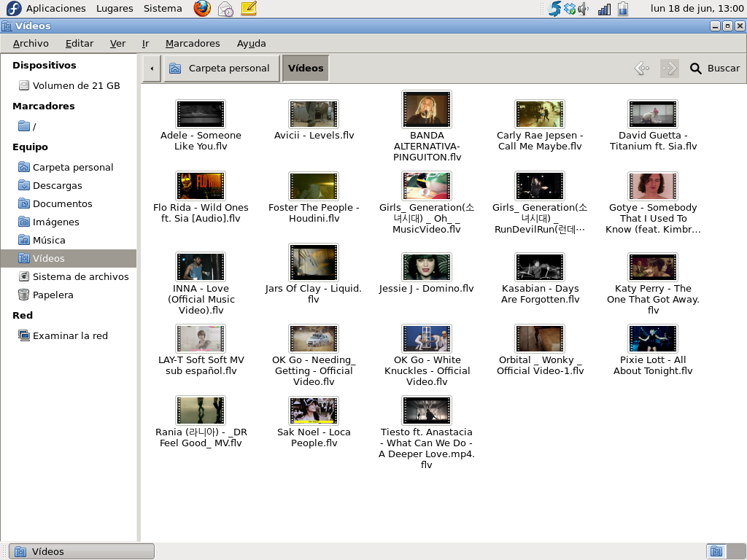Open Documentos folder in sidebar

(x=55, y=204)
